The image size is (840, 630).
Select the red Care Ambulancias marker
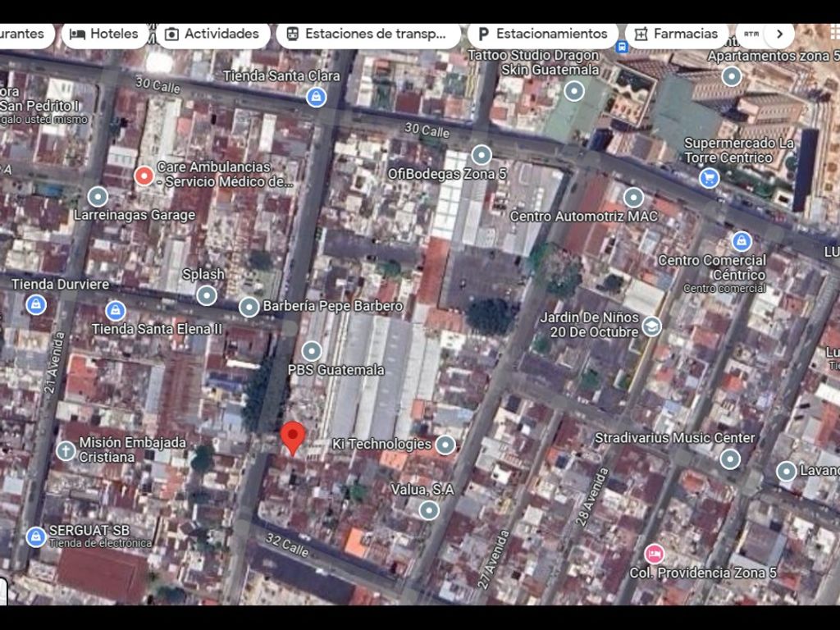click(x=144, y=176)
